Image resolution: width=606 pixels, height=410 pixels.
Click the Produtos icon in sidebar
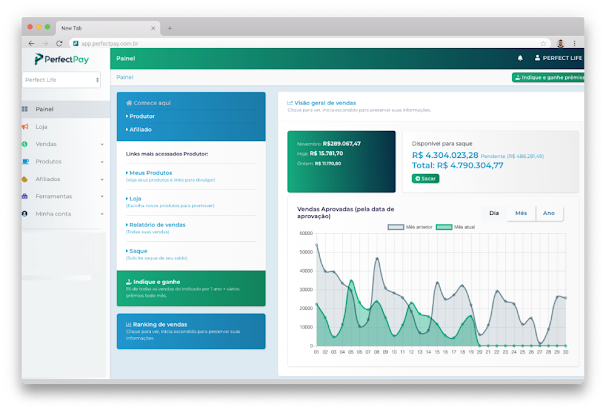click(25, 162)
